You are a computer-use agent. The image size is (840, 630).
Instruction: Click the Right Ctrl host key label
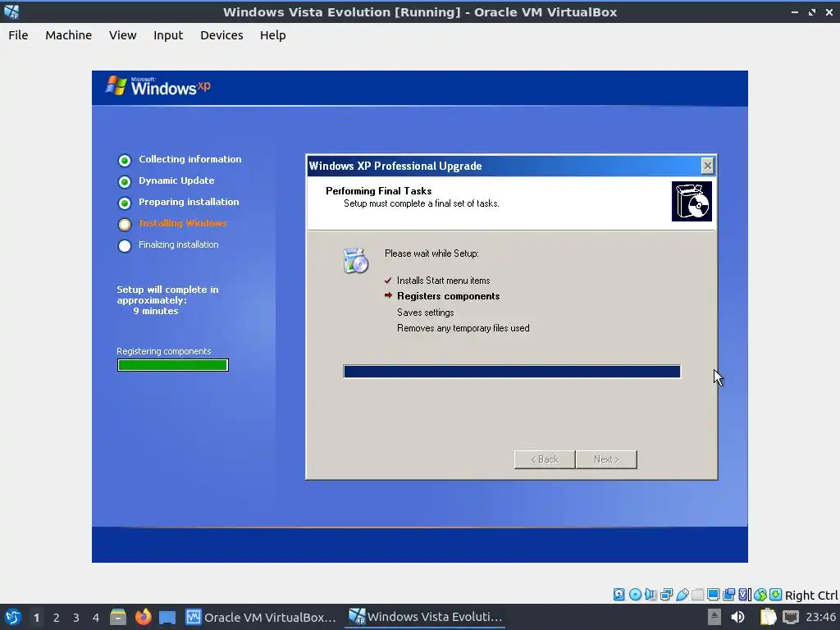(811, 596)
